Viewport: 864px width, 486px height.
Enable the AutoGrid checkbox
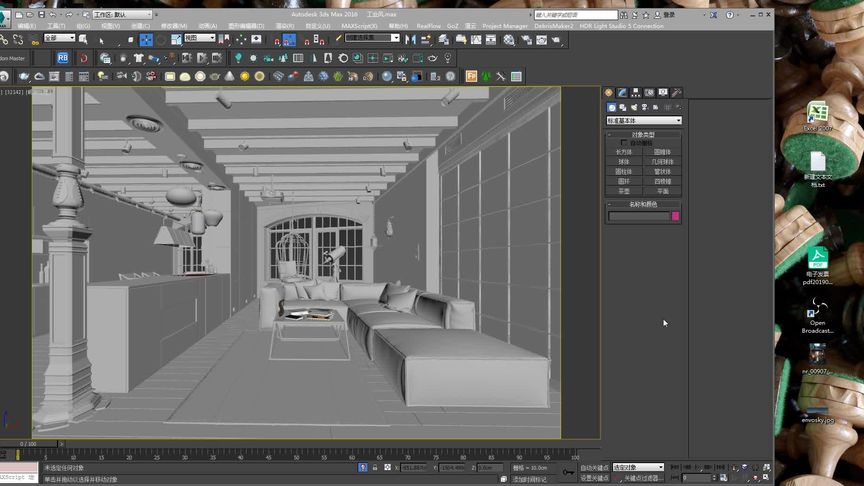tap(624, 142)
